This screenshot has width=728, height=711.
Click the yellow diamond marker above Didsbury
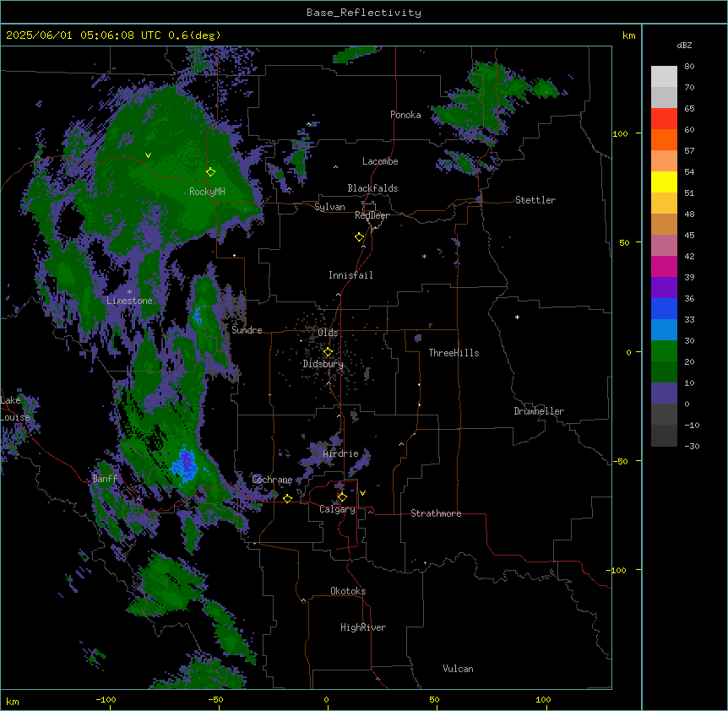(x=328, y=352)
